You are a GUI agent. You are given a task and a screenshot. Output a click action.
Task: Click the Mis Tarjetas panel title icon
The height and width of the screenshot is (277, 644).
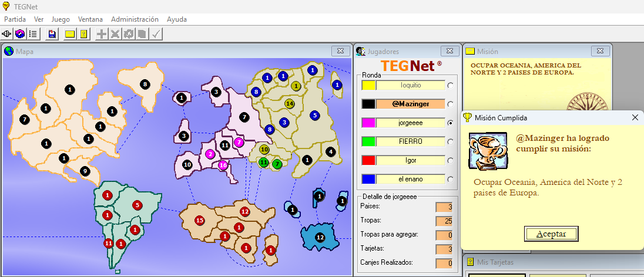471,262
